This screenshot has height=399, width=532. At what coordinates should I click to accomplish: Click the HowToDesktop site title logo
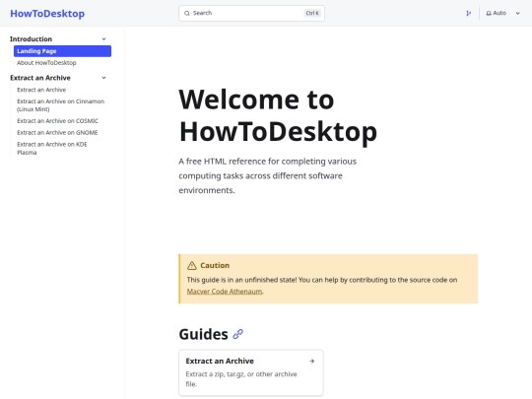point(47,14)
